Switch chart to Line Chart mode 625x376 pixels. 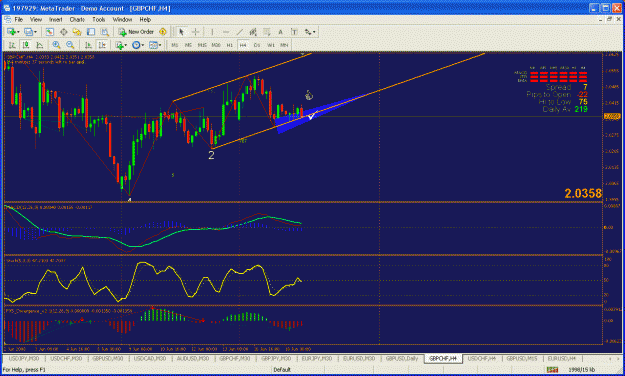[x=39, y=45]
